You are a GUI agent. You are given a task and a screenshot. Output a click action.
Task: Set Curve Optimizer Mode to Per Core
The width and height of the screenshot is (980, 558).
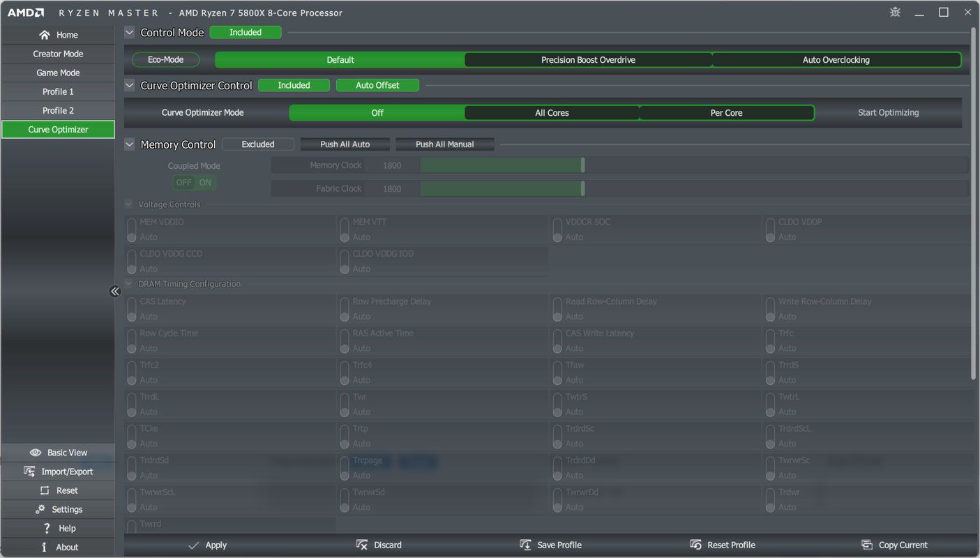(x=726, y=112)
